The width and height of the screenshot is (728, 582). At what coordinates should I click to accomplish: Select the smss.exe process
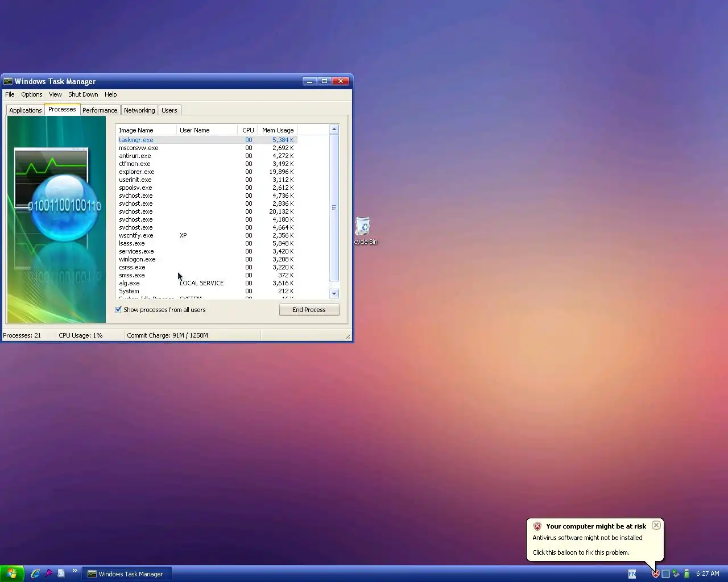pyautogui.click(x=206, y=275)
